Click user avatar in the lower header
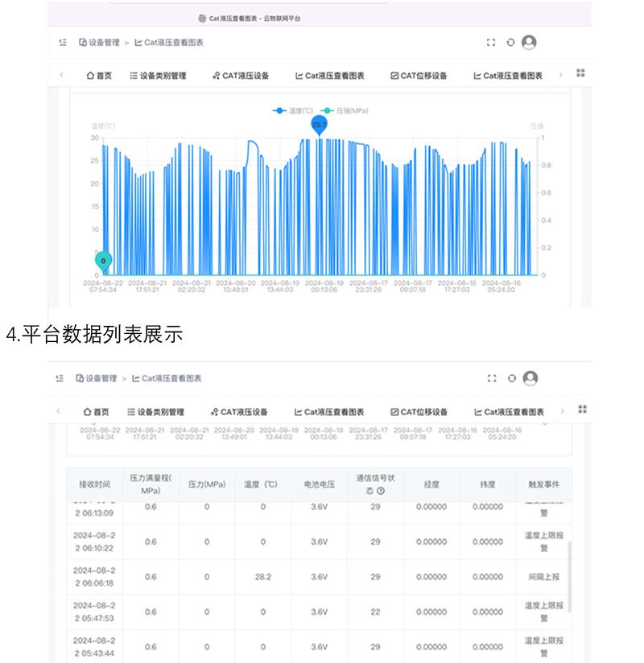 (530, 378)
